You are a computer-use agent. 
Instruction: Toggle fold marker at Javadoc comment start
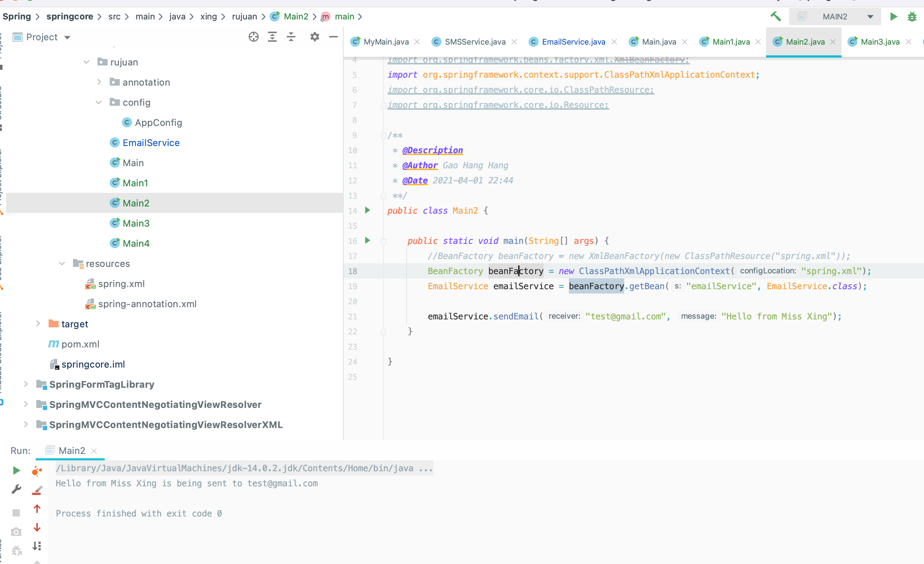[x=383, y=135]
